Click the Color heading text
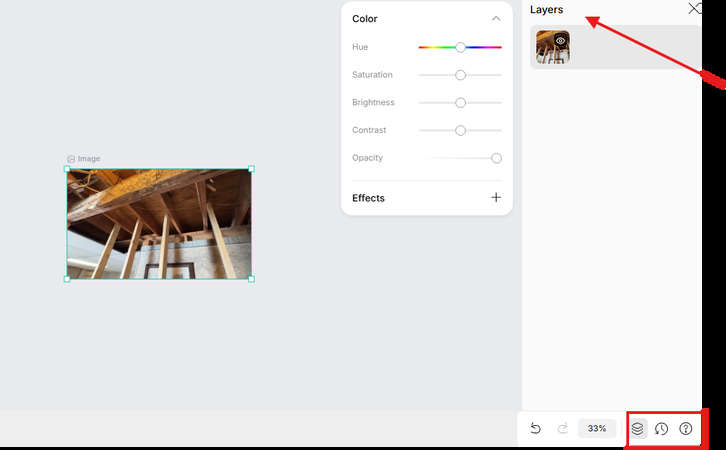Screen dimensions: 726x450 coord(364,19)
